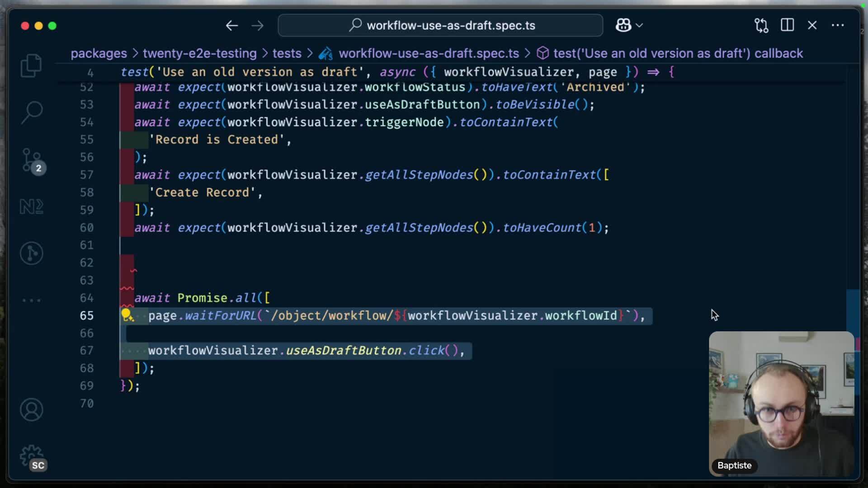Image resolution: width=868 pixels, height=488 pixels.
Task: Click the Accounts profile icon
Action: coord(31,409)
